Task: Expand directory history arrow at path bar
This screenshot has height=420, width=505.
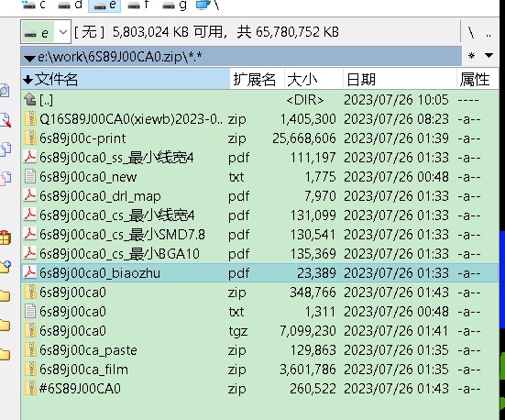Action: coord(29,59)
